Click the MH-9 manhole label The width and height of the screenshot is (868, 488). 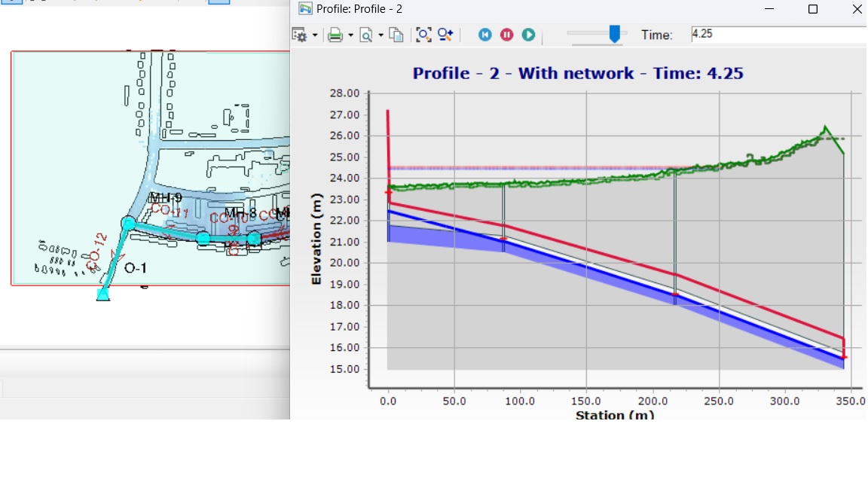pos(165,198)
